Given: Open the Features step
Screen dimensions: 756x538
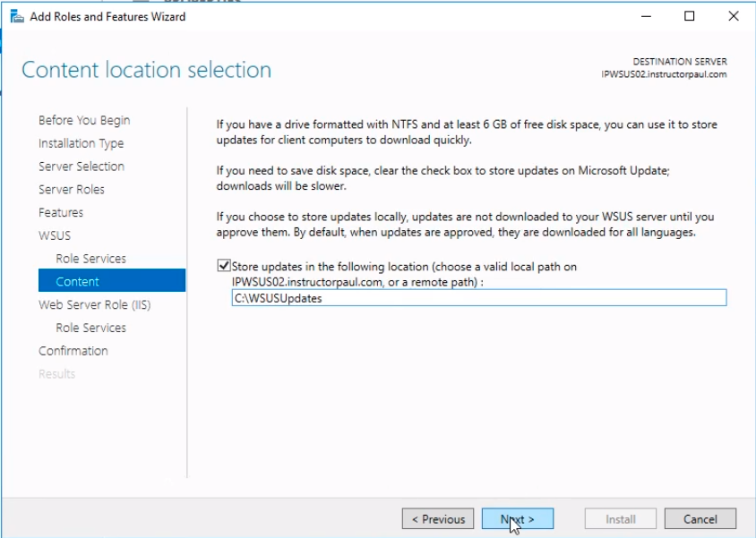Looking at the screenshot, I should (61, 213).
